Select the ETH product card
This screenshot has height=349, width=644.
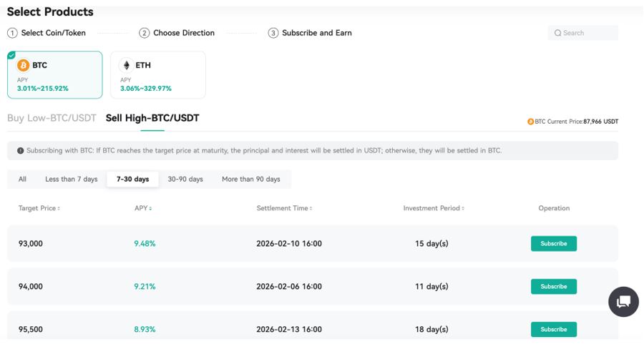pyautogui.click(x=162, y=74)
